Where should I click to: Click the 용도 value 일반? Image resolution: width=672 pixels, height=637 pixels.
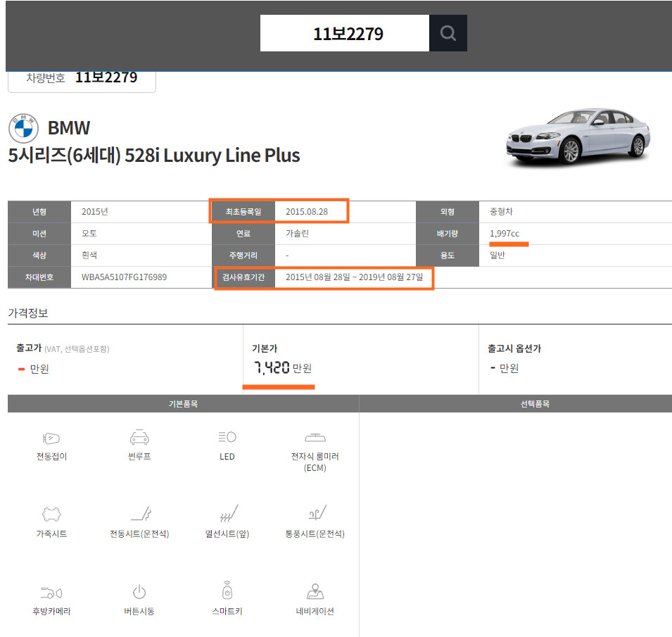click(x=497, y=256)
